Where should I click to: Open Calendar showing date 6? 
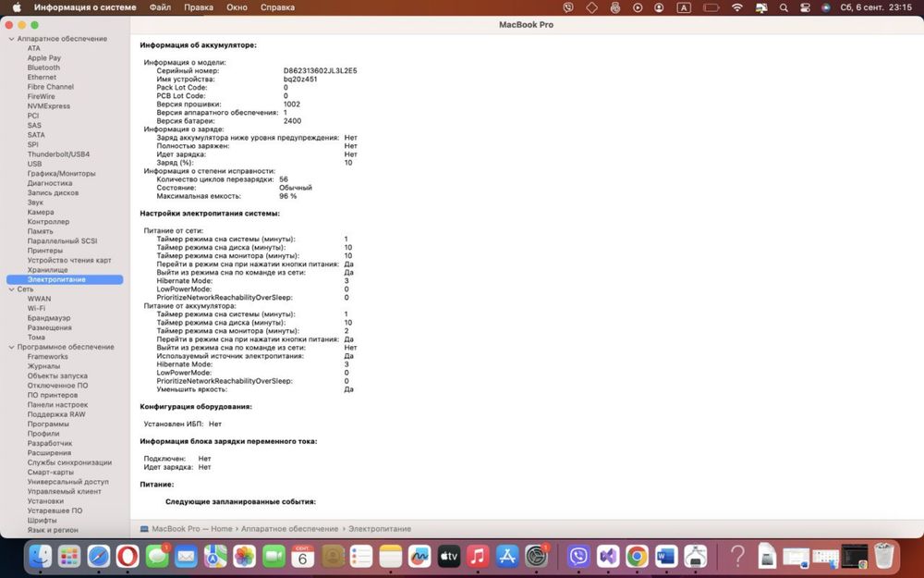click(x=303, y=556)
